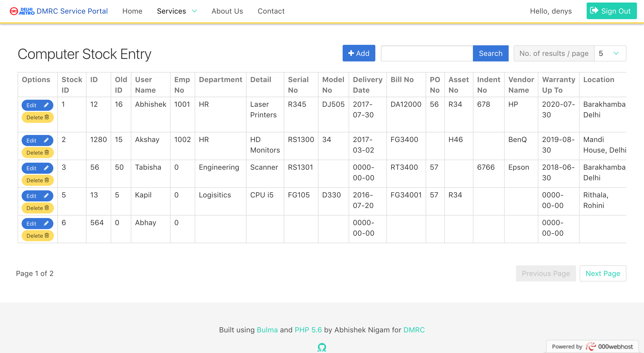Click the 000webhost powered-by badge
This screenshot has width=644, height=353.
pyautogui.click(x=592, y=346)
